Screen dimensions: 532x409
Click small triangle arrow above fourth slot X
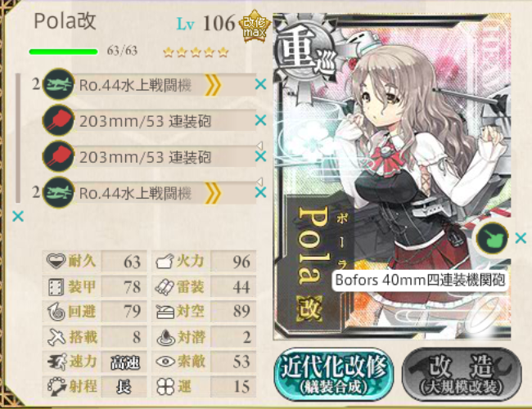259,182
